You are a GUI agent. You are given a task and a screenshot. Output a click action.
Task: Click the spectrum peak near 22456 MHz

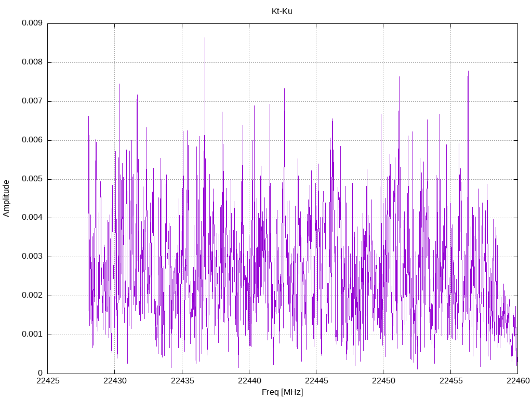coord(468,72)
